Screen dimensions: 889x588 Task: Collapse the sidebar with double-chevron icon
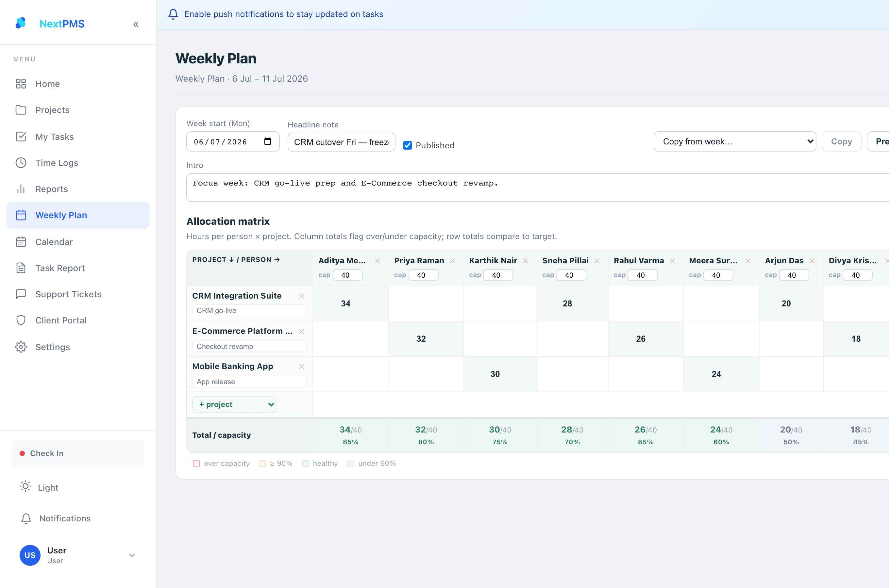coord(136,24)
